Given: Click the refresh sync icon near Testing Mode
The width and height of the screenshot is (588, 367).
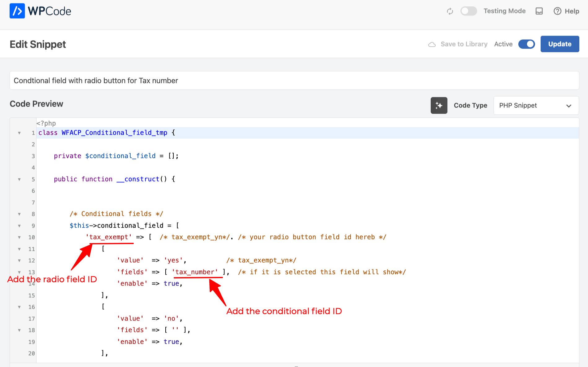Looking at the screenshot, I should (450, 11).
